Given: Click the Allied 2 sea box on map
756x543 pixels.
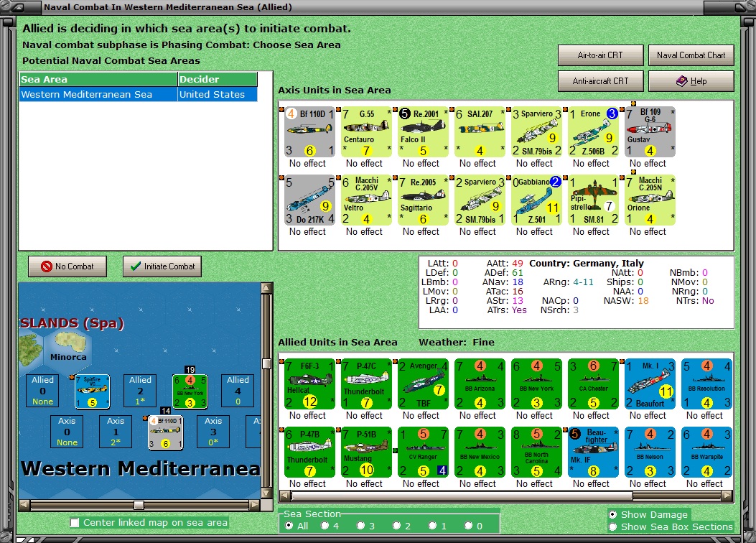Looking at the screenshot, I should [140, 390].
